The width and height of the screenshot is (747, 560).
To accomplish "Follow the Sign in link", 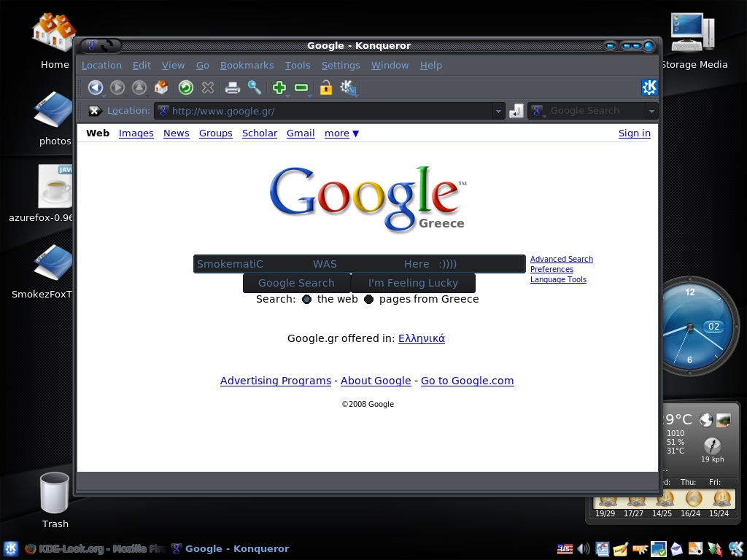I will (634, 133).
